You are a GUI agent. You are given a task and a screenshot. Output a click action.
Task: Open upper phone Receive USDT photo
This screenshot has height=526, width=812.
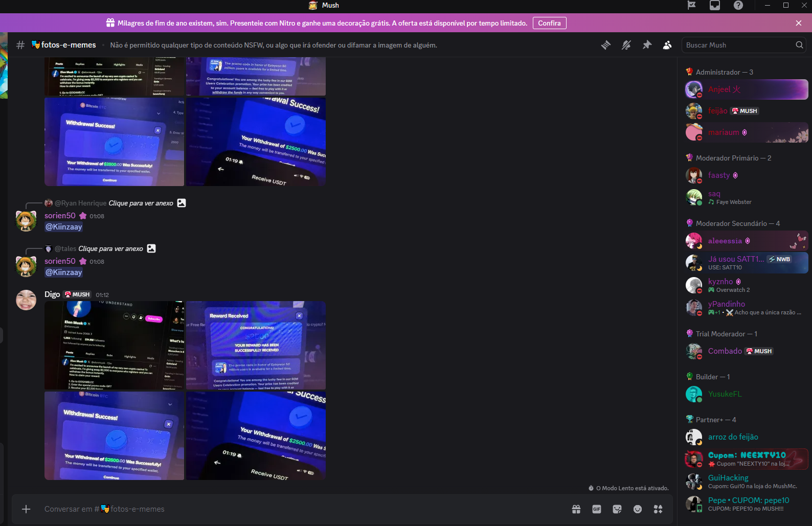click(256, 142)
